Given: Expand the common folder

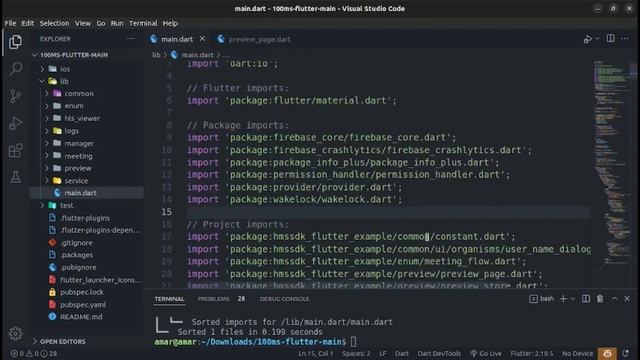Looking at the screenshot, I should tap(79, 93).
